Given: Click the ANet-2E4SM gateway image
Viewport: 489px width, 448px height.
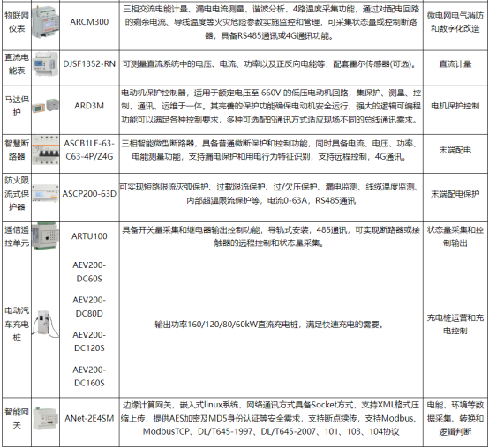Looking at the screenshot, I should pyautogui.click(x=46, y=418).
